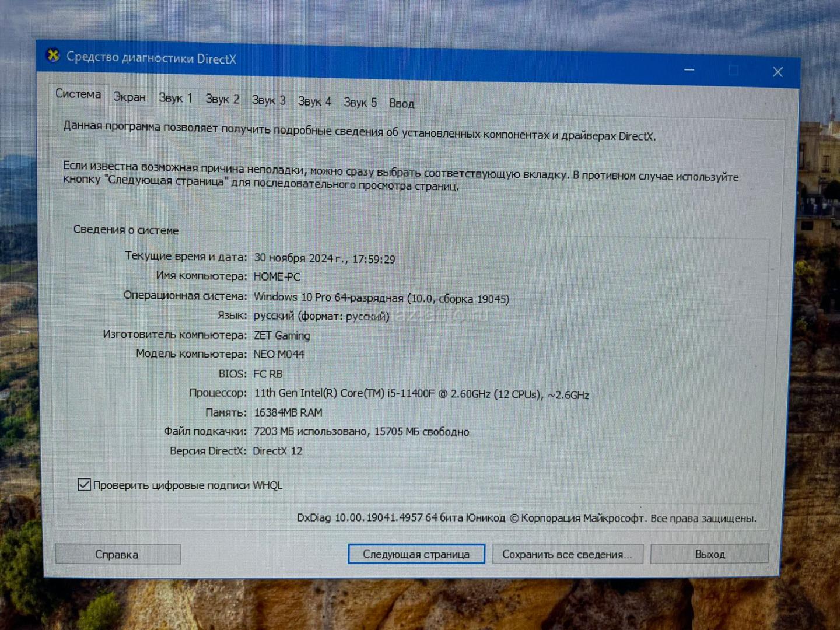Click the memory value 16384MB RAM
The width and height of the screenshot is (840, 630).
click(x=288, y=412)
